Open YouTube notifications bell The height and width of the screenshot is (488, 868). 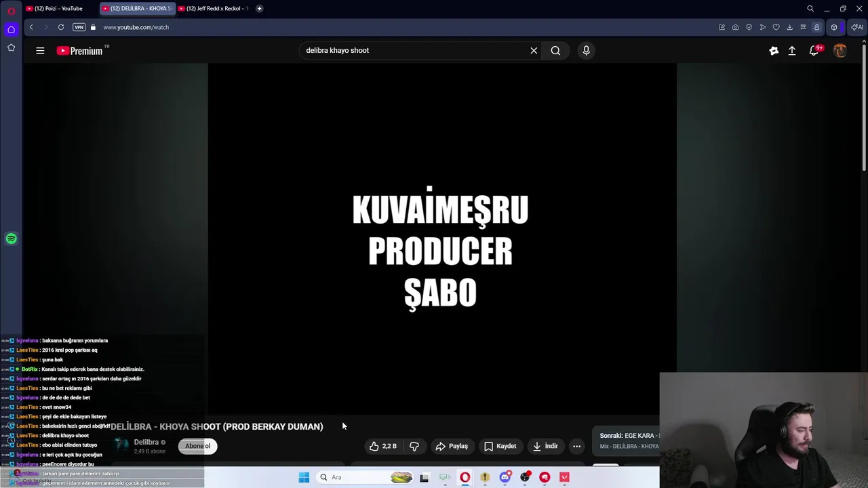815,50
